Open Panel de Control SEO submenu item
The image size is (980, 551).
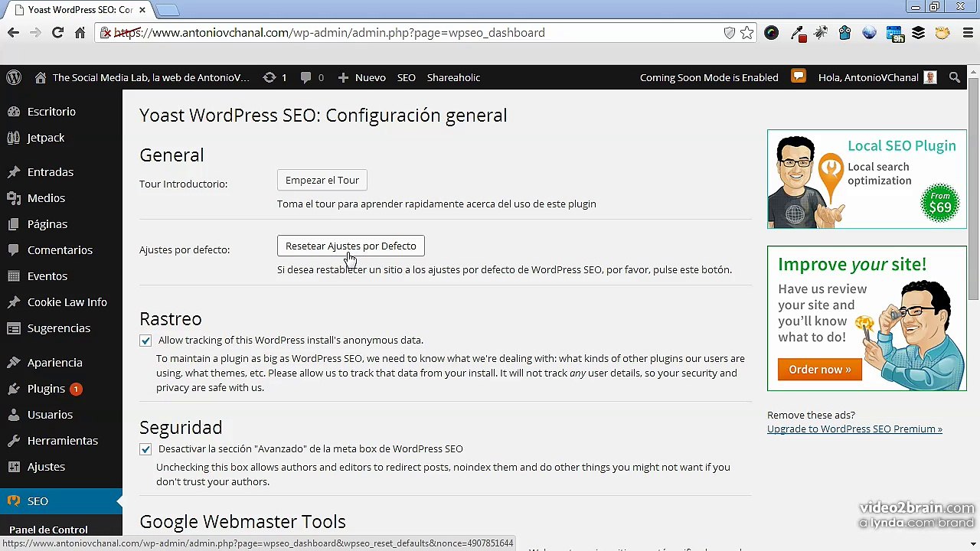pyautogui.click(x=48, y=530)
